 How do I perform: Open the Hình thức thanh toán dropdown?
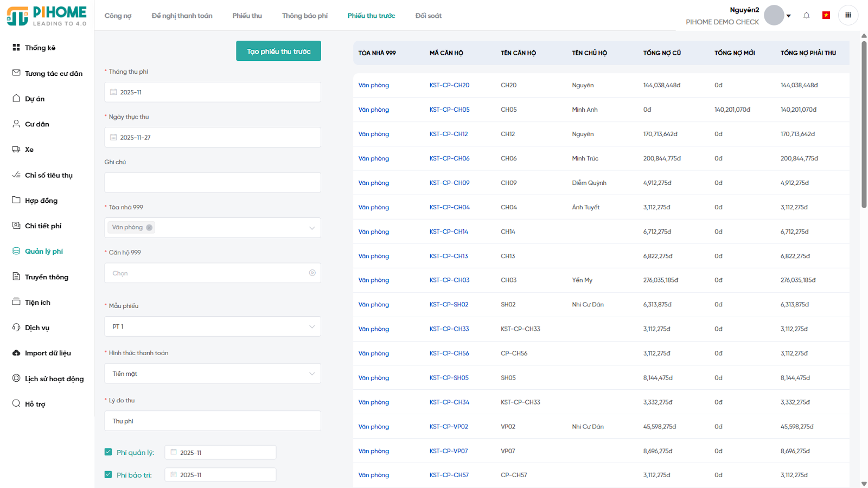311,374
